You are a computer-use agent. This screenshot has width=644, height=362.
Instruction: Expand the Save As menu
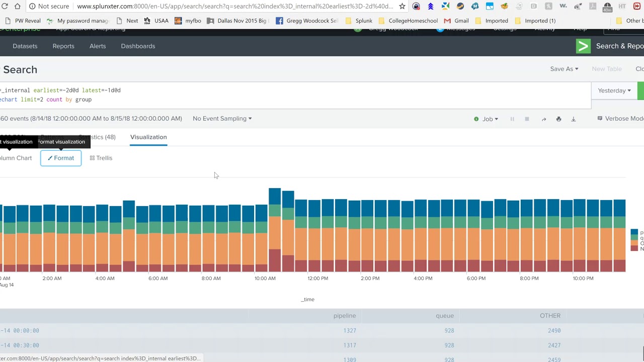click(564, 69)
